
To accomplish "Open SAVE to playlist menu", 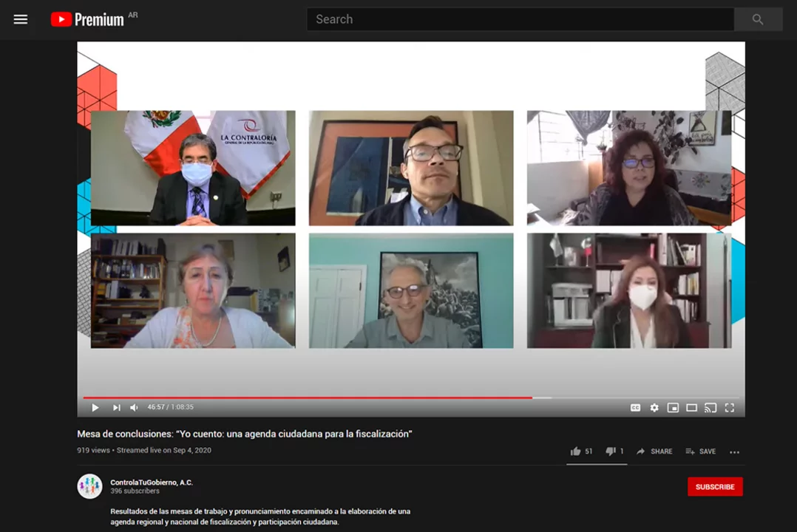I will [x=700, y=451].
